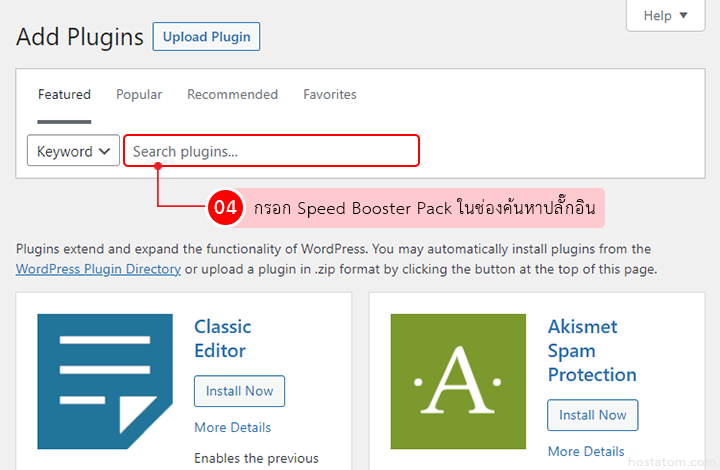
Task: Focus the Search plugins input field
Action: (271, 152)
